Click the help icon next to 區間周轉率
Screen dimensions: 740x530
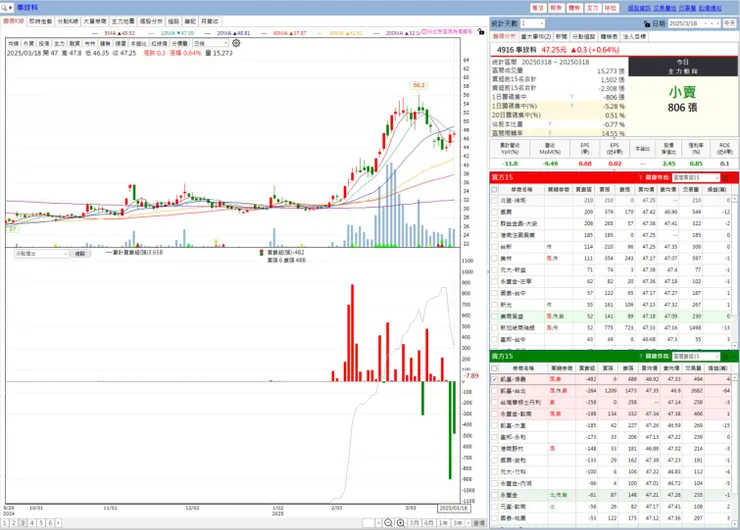click(x=550, y=134)
